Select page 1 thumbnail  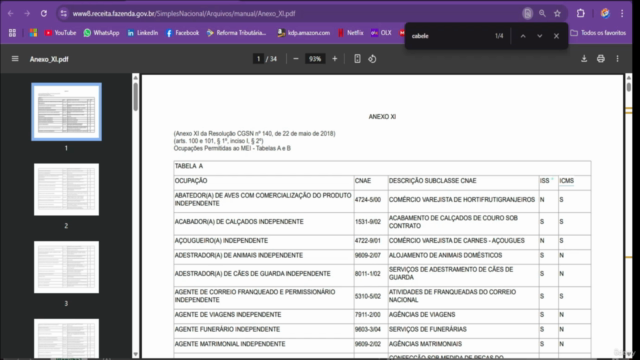(x=67, y=112)
